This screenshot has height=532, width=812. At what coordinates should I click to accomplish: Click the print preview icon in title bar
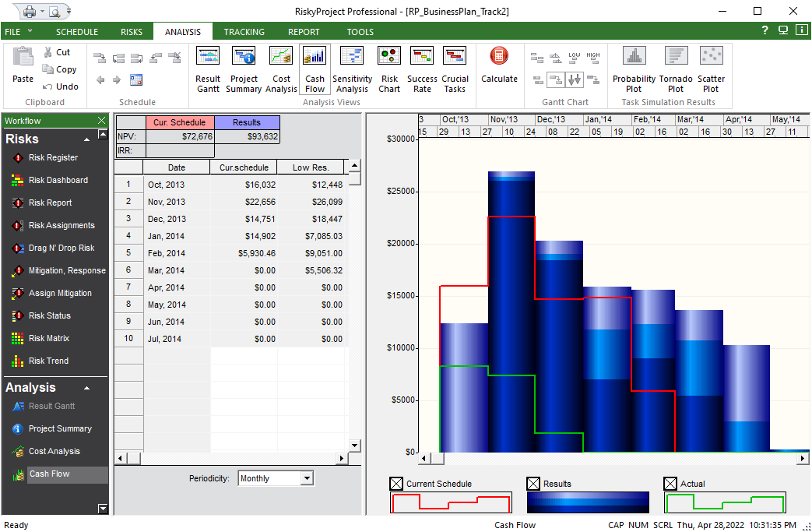[x=54, y=12]
